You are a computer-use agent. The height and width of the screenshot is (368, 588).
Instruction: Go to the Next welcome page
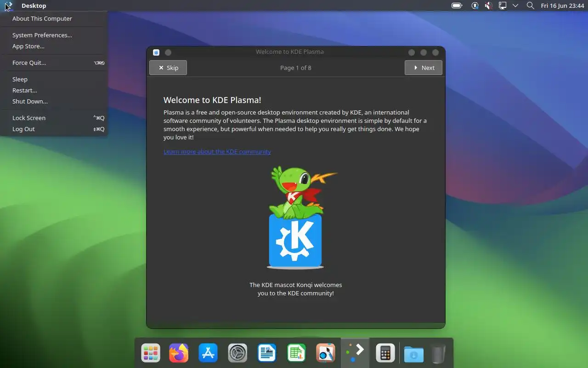(x=424, y=68)
